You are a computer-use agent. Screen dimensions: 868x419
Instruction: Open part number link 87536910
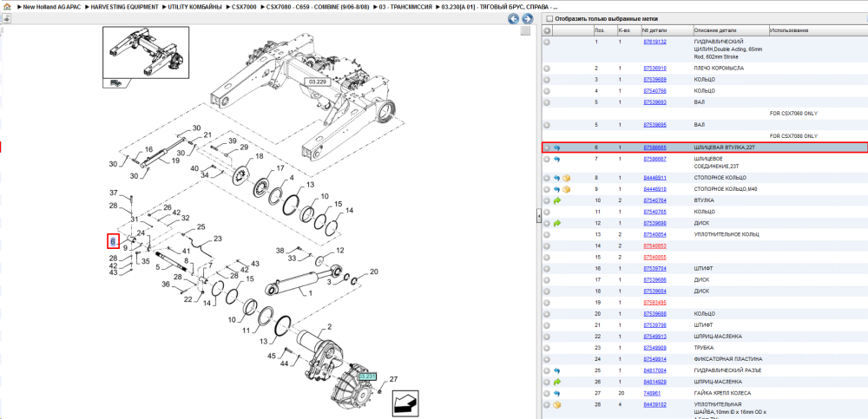654,68
